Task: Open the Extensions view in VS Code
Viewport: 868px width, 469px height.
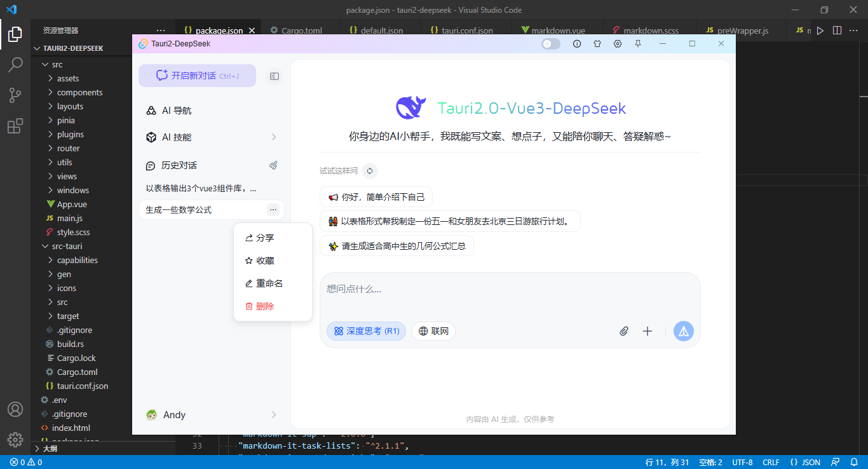Action: point(15,126)
